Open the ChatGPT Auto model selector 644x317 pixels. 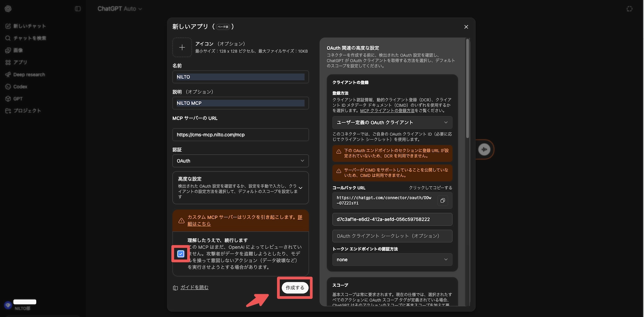pyautogui.click(x=120, y=9)
